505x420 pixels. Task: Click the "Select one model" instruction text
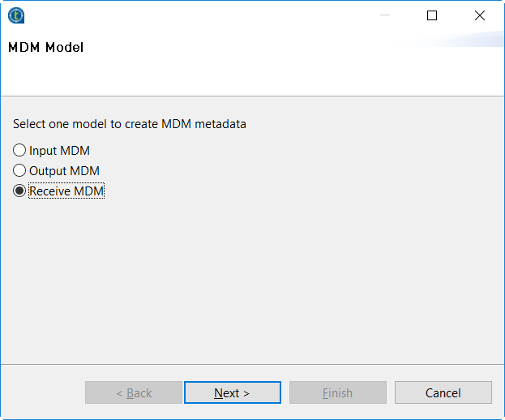[130, 124]
